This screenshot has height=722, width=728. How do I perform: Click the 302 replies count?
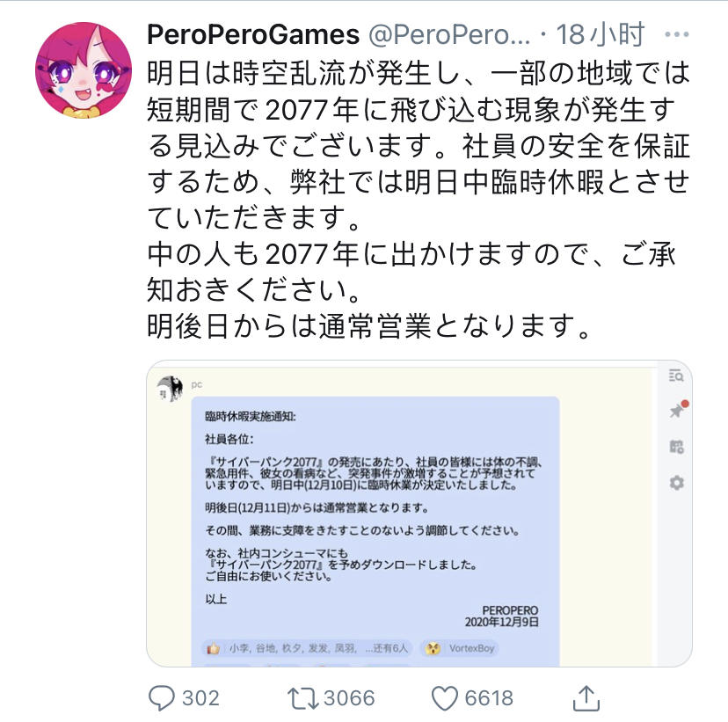[x=200, y=698]
